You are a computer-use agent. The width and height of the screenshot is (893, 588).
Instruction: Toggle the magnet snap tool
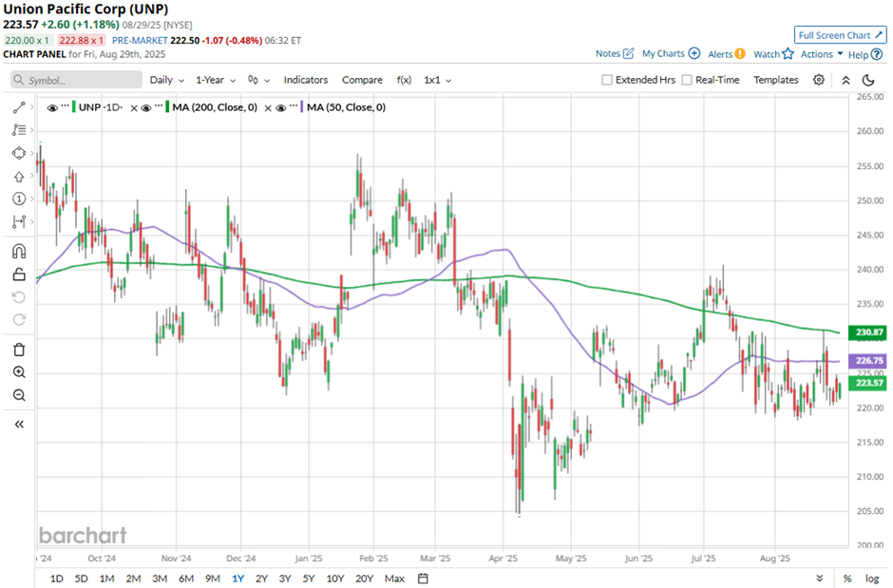coord(19,251)
